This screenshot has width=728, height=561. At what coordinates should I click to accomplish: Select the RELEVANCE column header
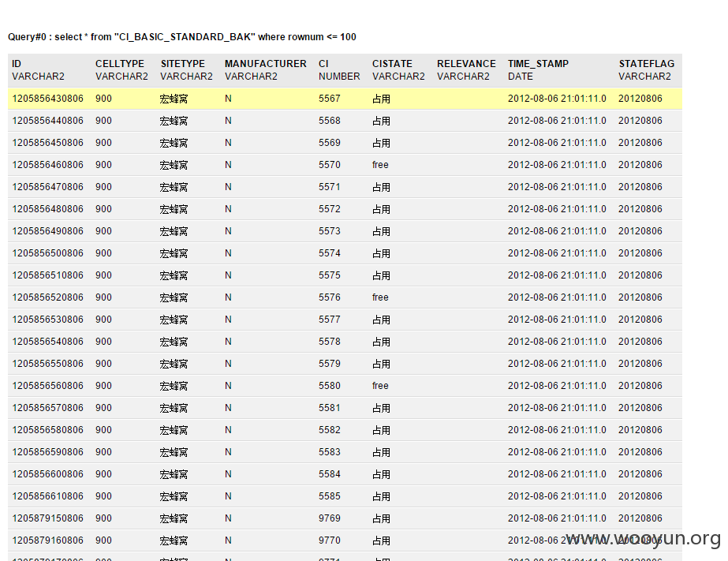[466, 64]
